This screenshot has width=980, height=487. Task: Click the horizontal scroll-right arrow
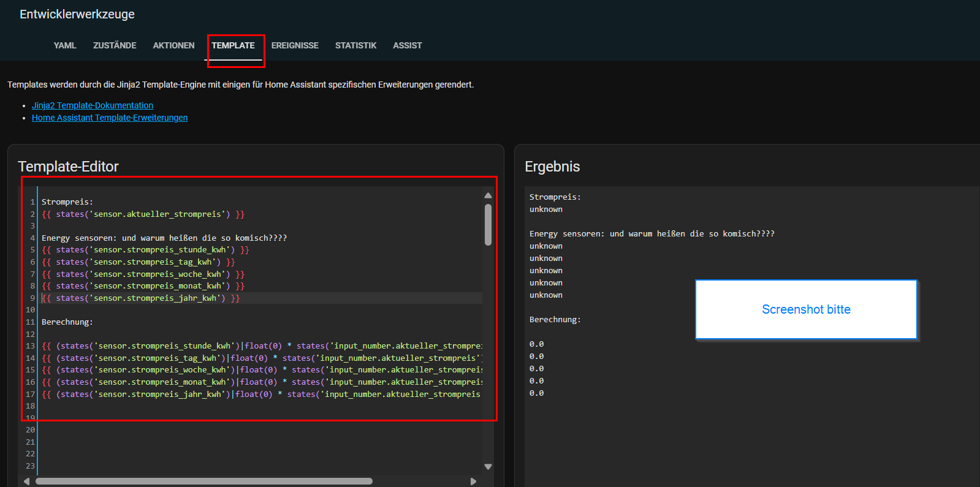pos(473,481)
